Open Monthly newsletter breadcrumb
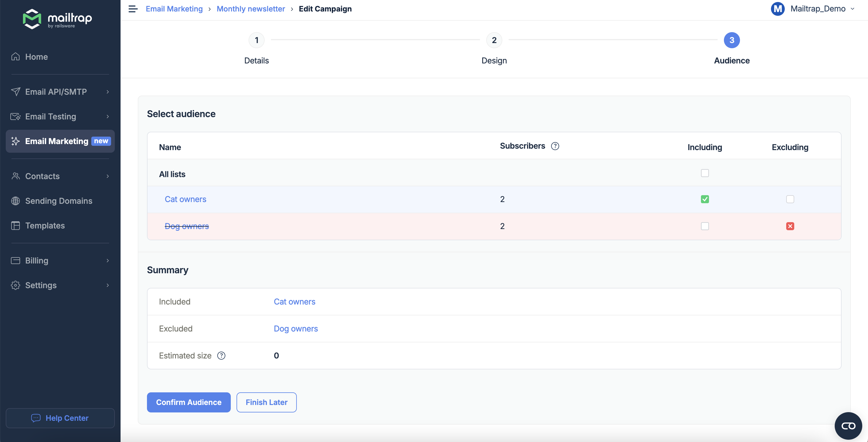 tap(251, 9)
